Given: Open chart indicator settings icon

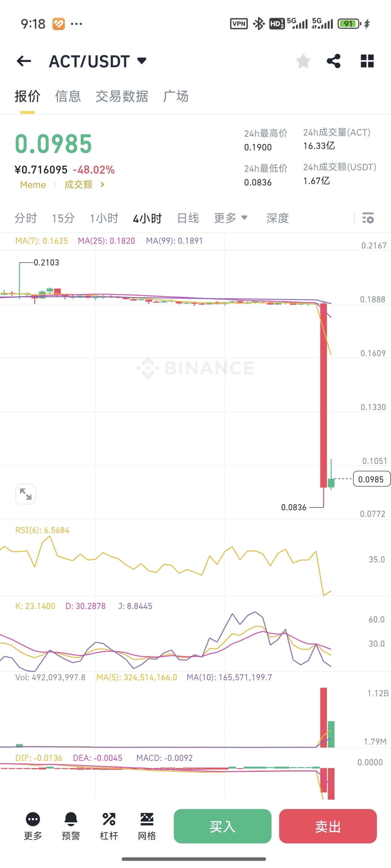Looking at the screenshot, I should [368, 218].
